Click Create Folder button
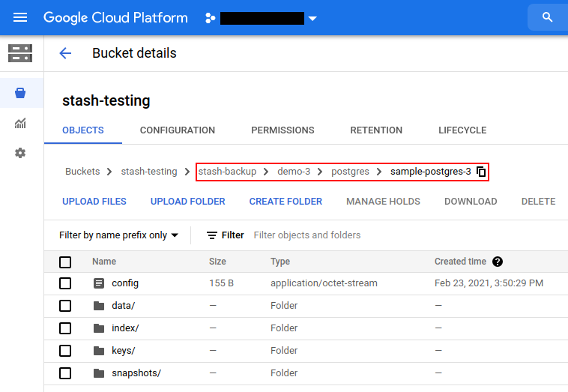Screen dimensions: 568x392 tap(285, 202)
